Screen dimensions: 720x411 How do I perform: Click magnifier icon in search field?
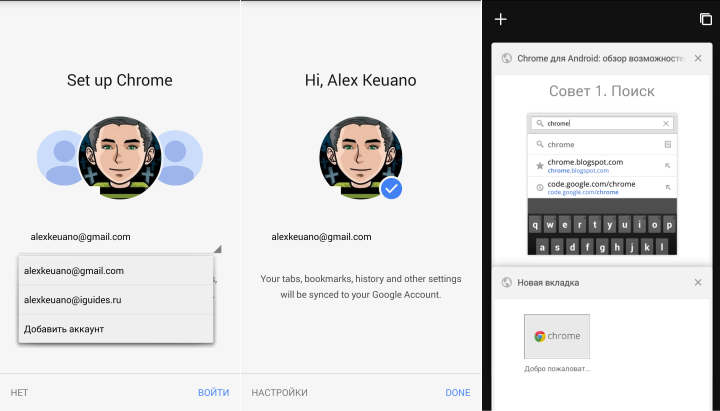tap(540, 123)
